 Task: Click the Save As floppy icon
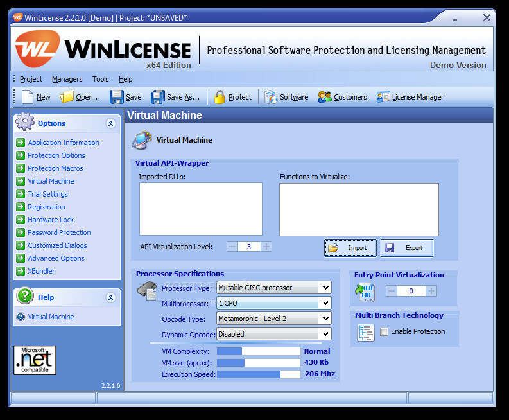tap(158, 97)
